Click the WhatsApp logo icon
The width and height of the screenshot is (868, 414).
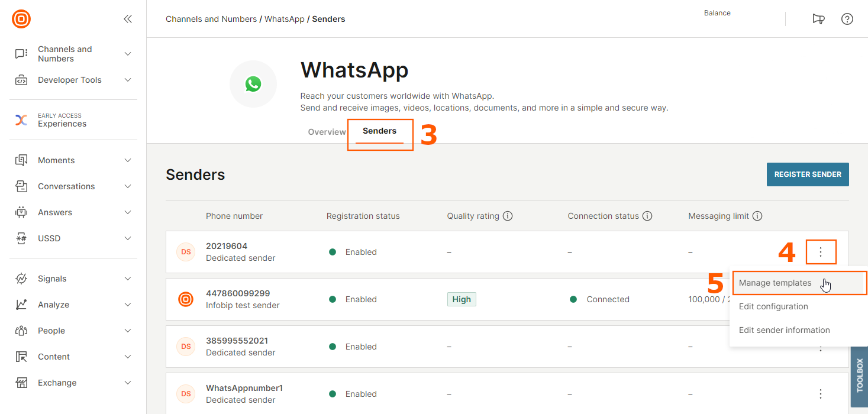point(253,84)
